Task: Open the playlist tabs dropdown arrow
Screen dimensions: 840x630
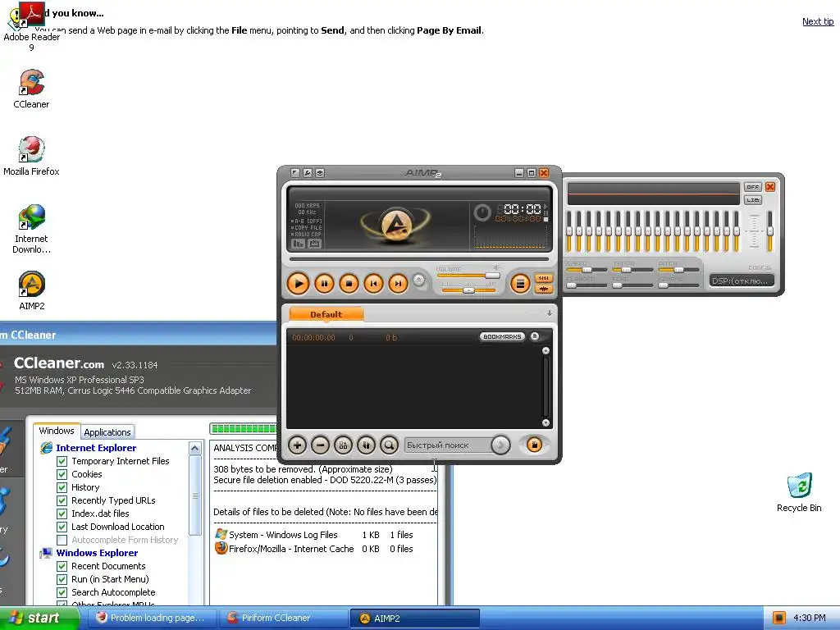Action: 549,313
